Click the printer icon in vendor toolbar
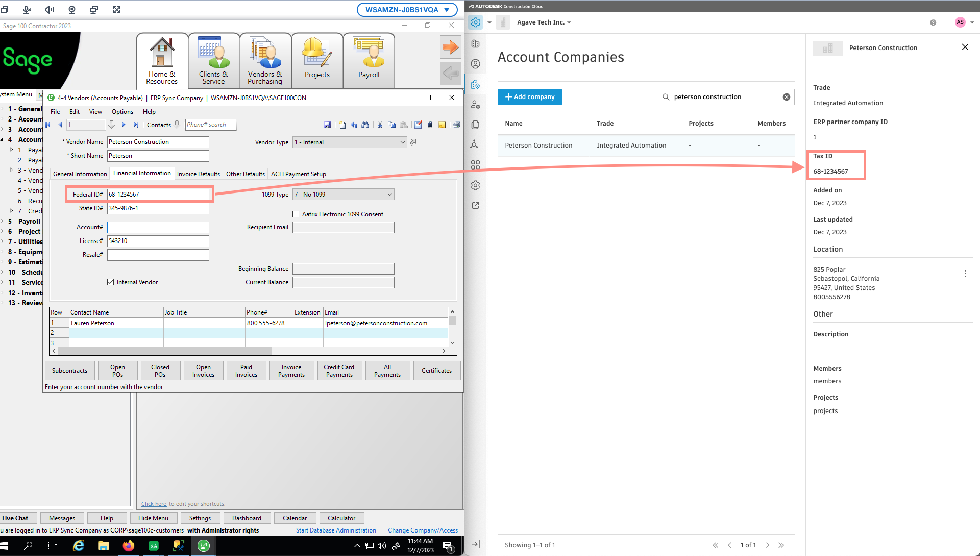The image size is (980, 556). [456, 125]
